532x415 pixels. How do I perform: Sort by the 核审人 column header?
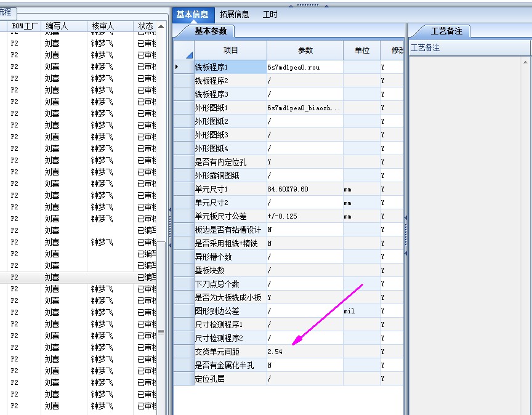pos(110,26)
